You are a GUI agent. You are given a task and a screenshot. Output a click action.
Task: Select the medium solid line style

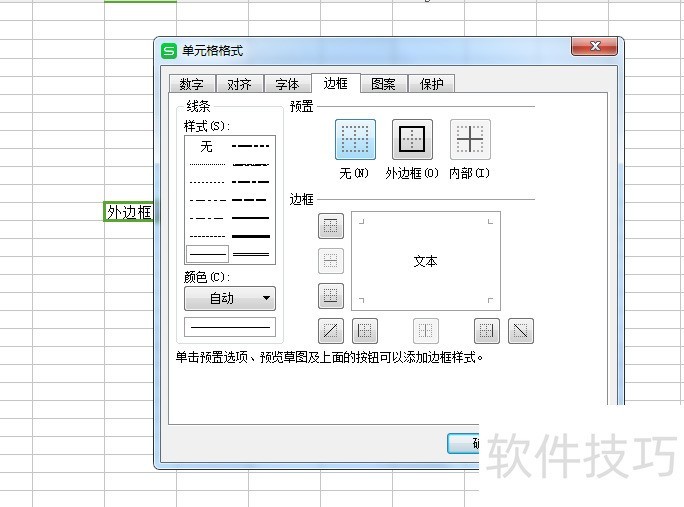pyautogui.click(x=251, y=218)
